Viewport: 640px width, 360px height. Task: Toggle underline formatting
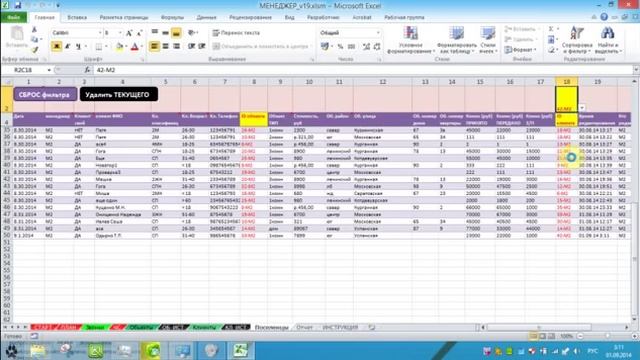[78, 47]
